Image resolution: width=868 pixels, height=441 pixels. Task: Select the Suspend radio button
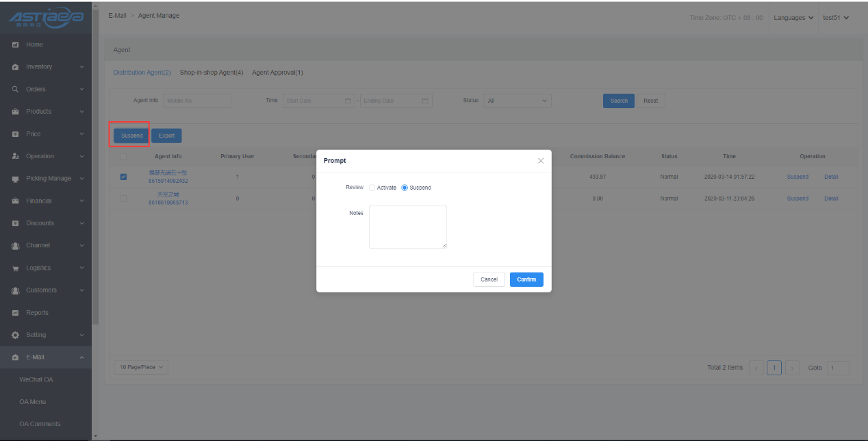[x=405, y=188]
